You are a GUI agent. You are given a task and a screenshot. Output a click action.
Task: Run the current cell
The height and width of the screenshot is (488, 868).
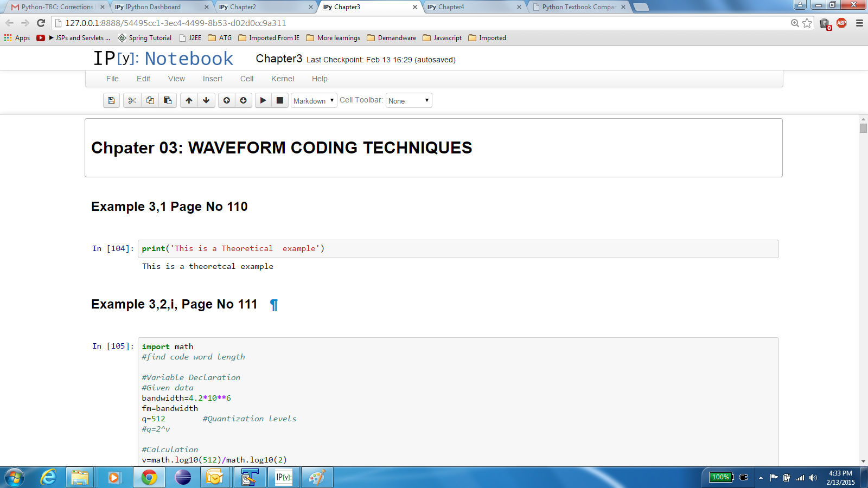pos(263,100)
